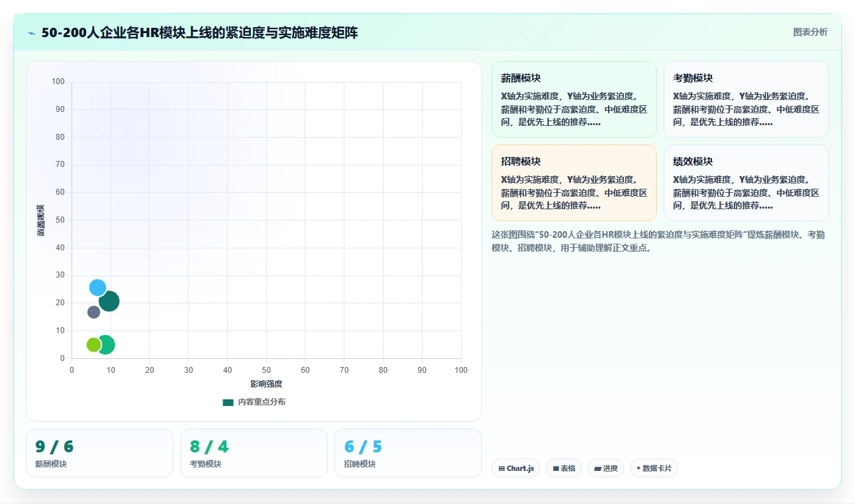The image size is (855, 504).
Task: Click the dark teal bubble on chart
Action: tap(109, 301)
